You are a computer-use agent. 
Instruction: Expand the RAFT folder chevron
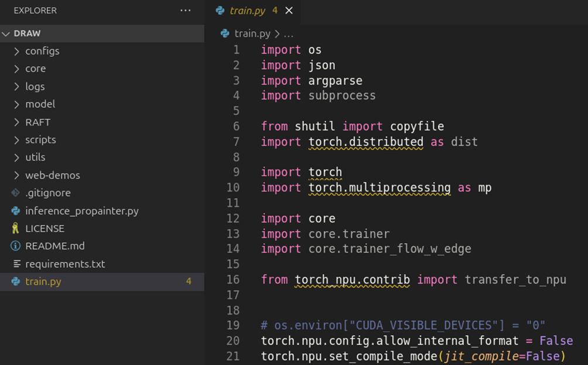pyautogui.click(x=16, y=122)
